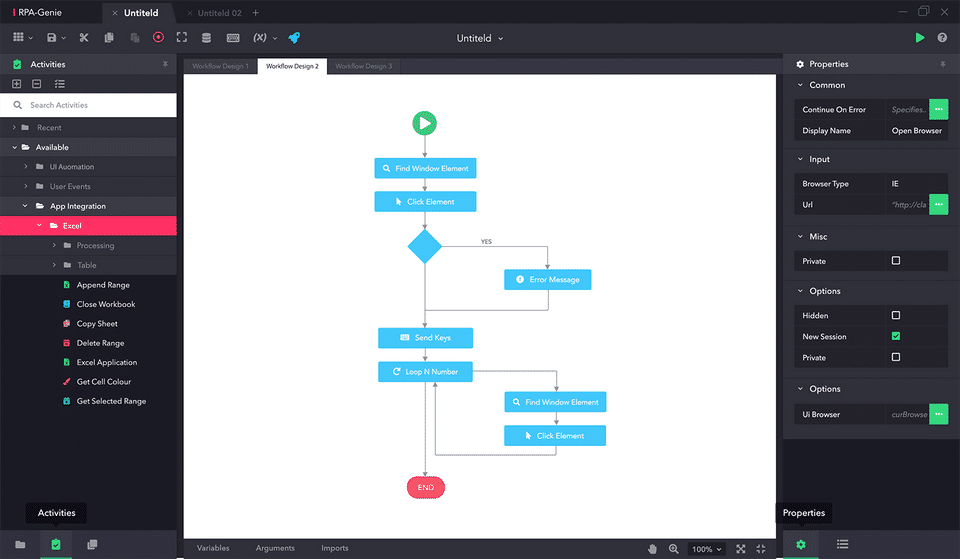
Task: Open the Untiteld project title dropdown
Action: (x=479, y=38)
